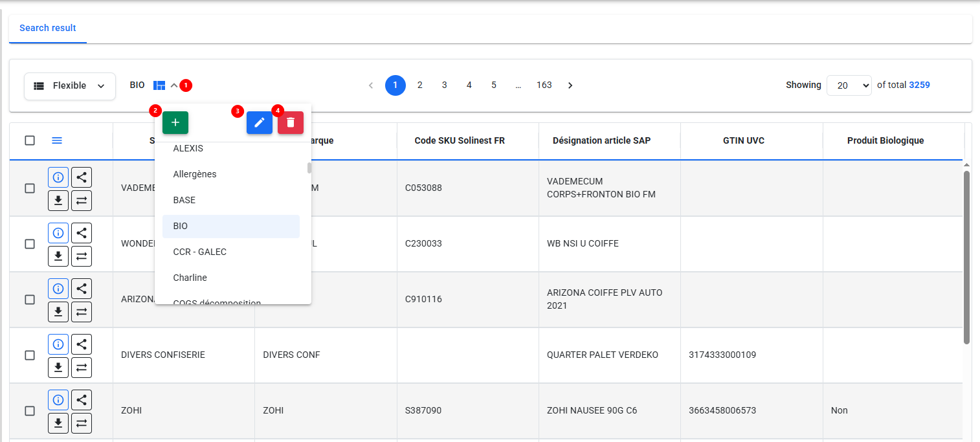Viewport: 980px width, 442px height.
Task: Click the red trash delete button
Action: (x=290, y=123)
